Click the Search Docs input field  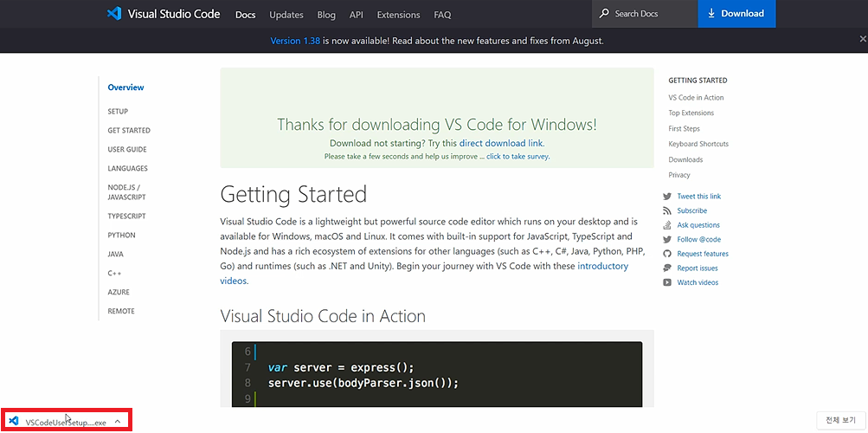[645, 14]
